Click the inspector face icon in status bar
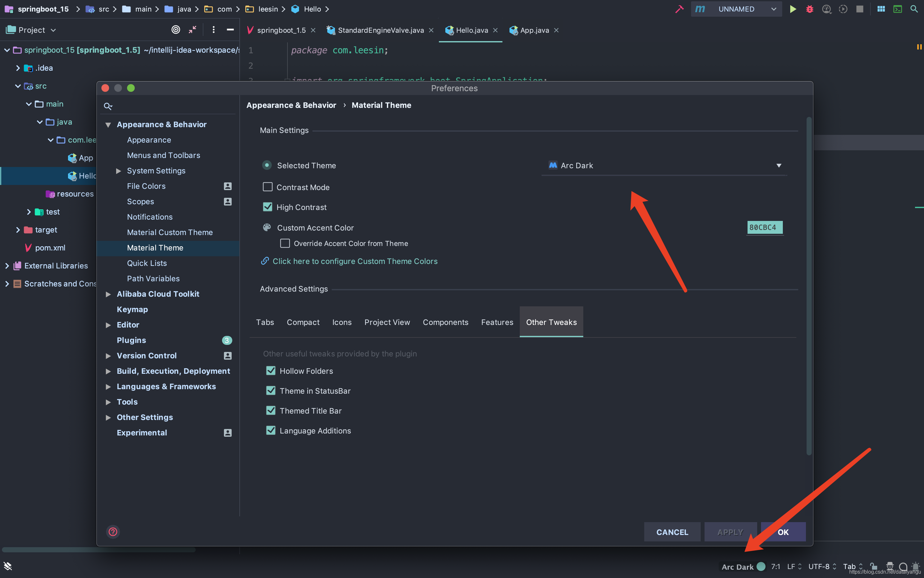 click(x=890, y=566)
